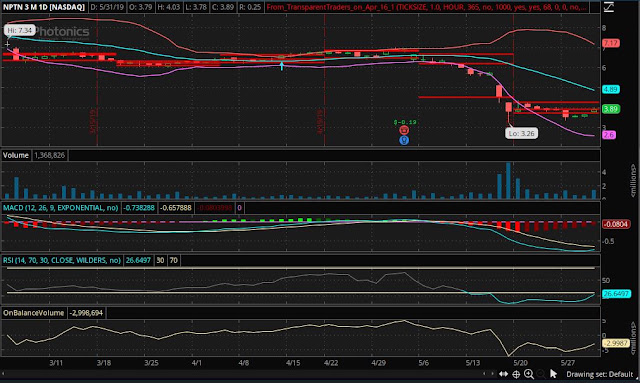This screenshot has width=640, height=383.
Task: Click the MACD zero-line 0 value box
Action: pos(239,208)
